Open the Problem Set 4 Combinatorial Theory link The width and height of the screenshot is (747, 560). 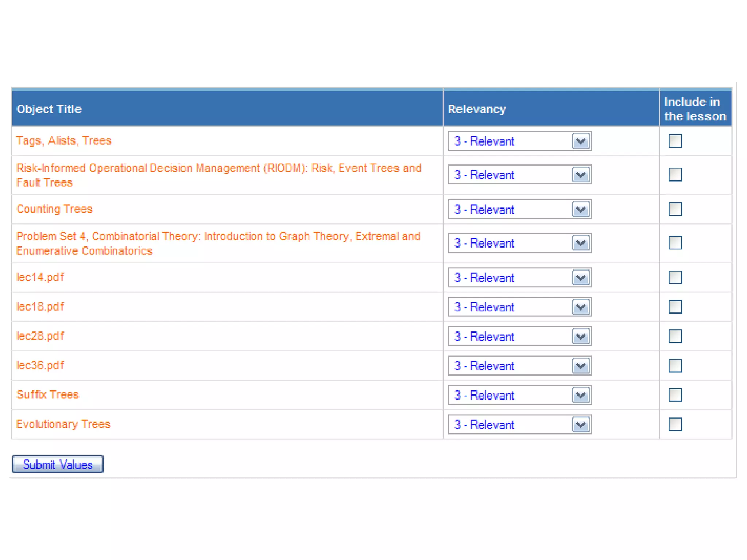[x=218, y=236]
